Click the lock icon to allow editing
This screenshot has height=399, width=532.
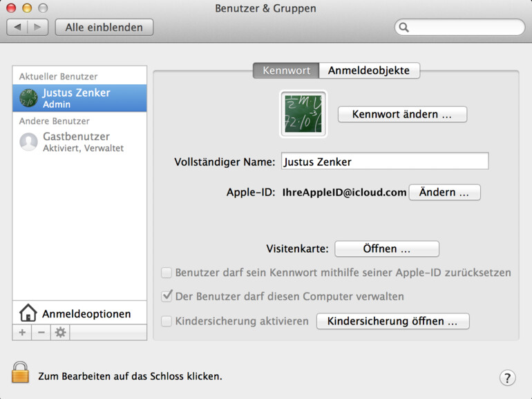tap(20, 372)
